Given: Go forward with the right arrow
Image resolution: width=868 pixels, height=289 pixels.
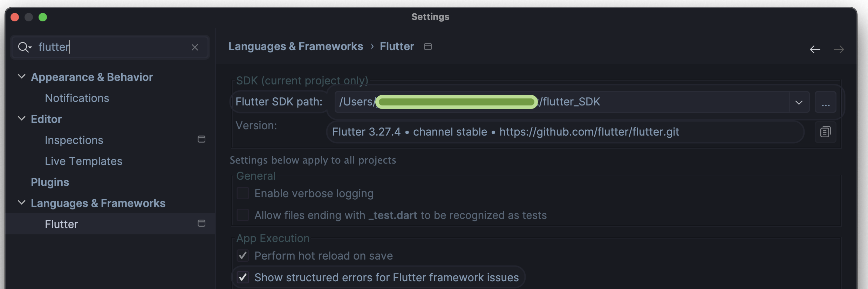Looking at the screenshot, I should (x=839, y=49).
